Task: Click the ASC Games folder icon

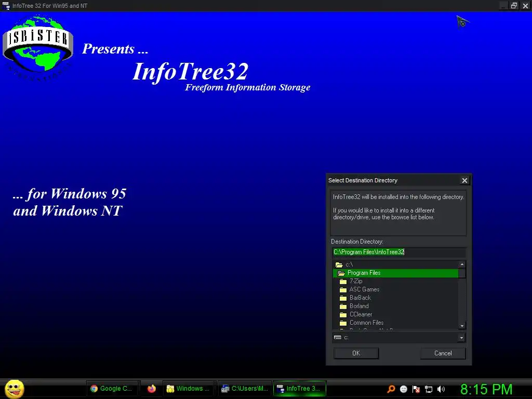Action: tap(343, 290)
